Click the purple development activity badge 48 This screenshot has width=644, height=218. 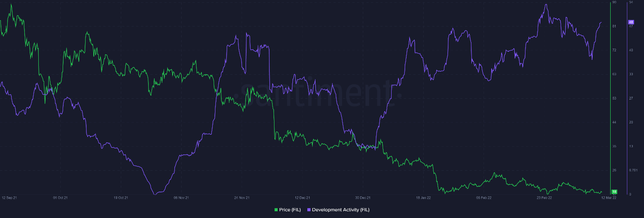[x=631, y=22]
